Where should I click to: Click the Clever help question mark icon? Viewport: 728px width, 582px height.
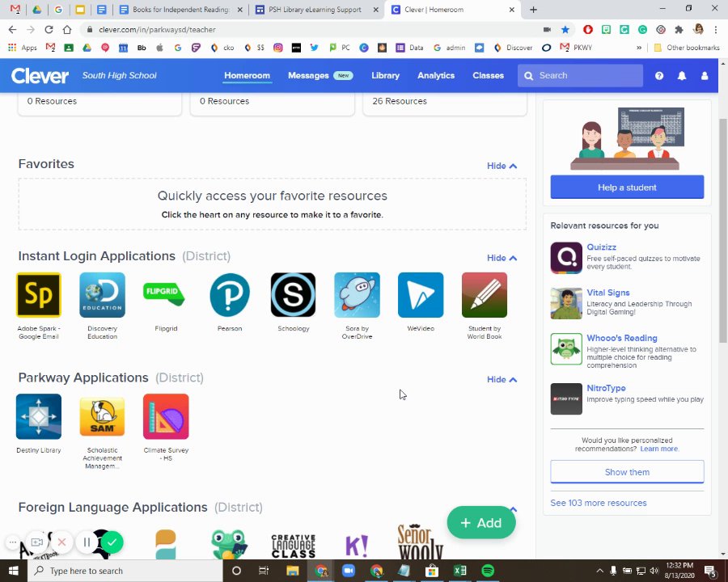[x=658, y=76]
